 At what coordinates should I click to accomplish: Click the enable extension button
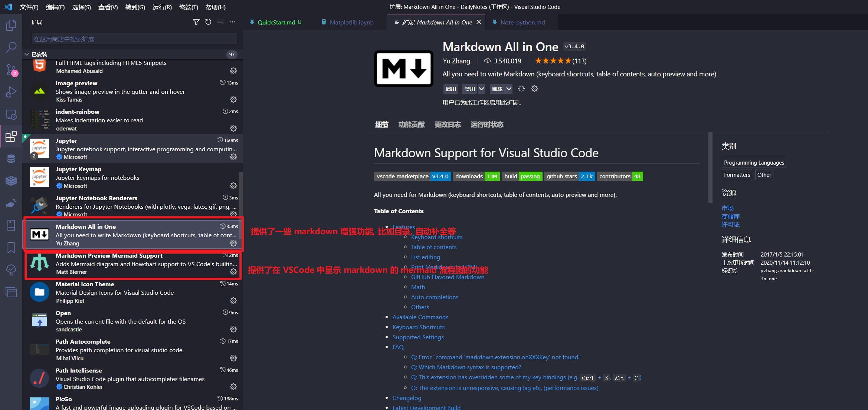(451, 89)
